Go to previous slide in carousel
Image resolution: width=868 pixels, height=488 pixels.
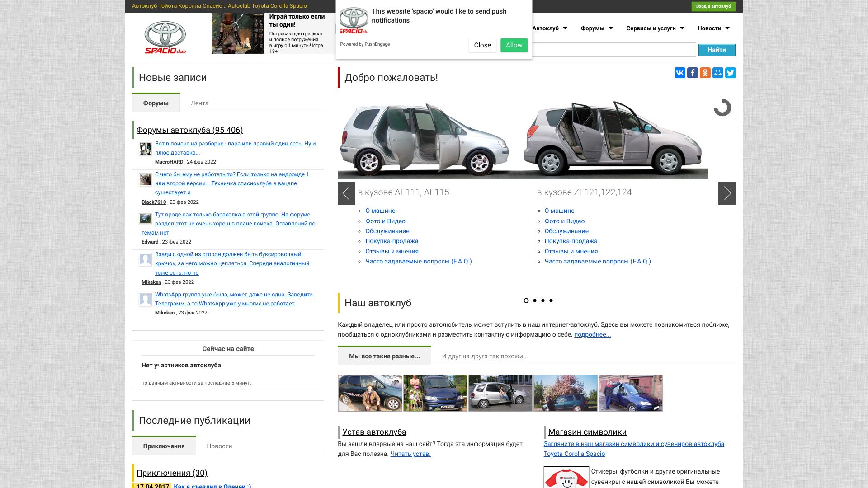click(x=346, y=193)
